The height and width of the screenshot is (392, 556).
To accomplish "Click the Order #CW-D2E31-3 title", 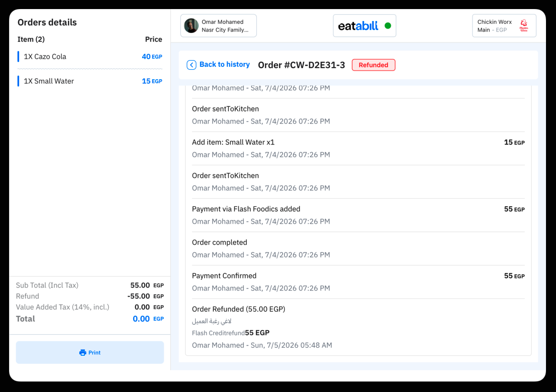I will pos(302,65).
